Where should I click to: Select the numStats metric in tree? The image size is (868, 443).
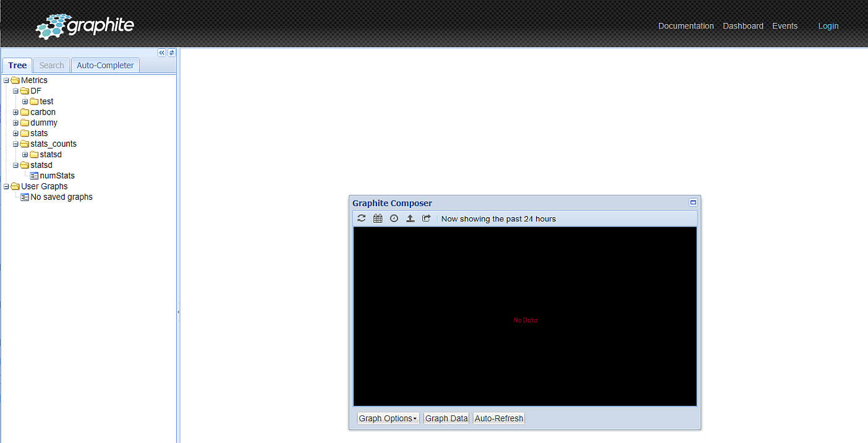point(57,176)
